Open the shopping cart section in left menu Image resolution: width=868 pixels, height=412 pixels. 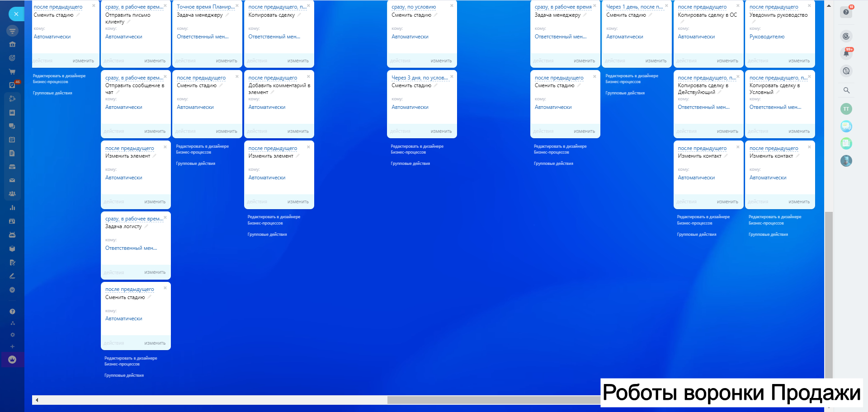[12, 71]
